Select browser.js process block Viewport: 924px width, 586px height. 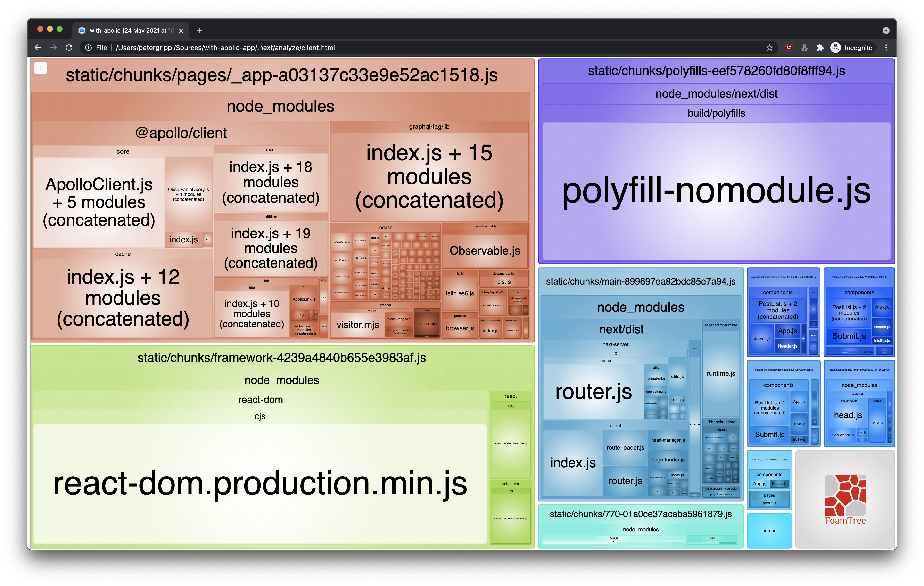point(460,328)
